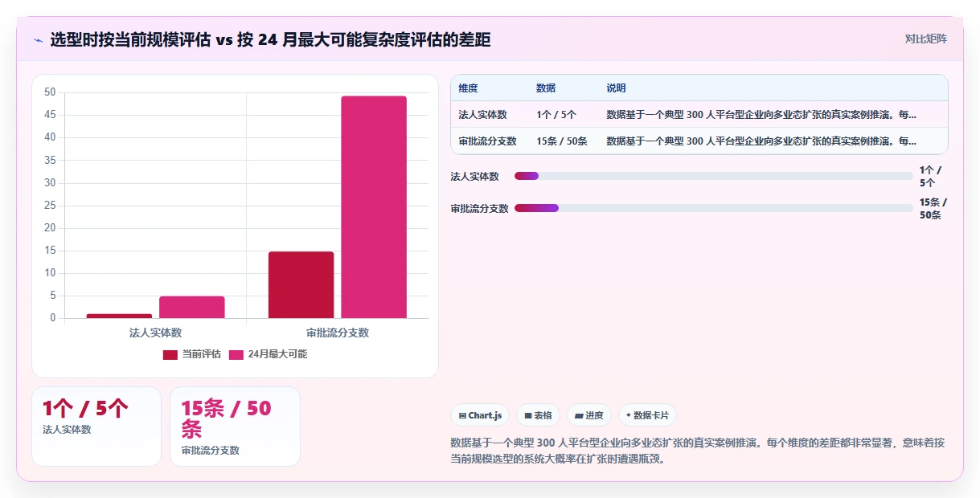Image resolution: width=980 pixels, height=498 pixels.
Task: Click the 15条 / 50条 table cell
Action: click(562, 141)
